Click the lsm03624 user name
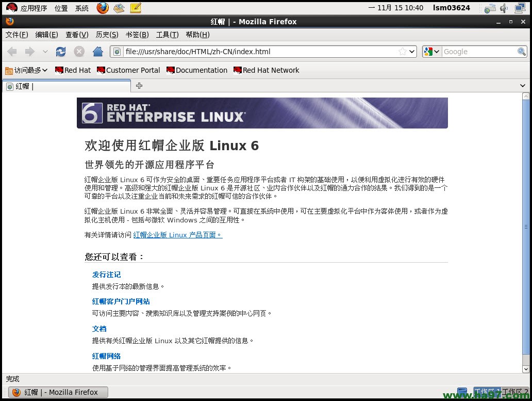The image size is (532, 401). point(451,8)
